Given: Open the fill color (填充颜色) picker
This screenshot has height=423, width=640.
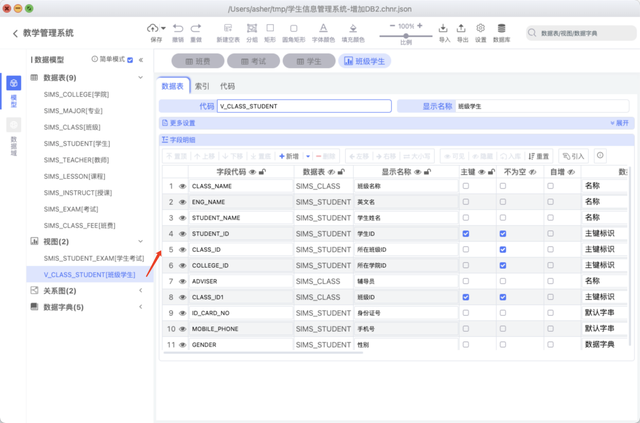Looking at the screenshot, I should [353, 28].
